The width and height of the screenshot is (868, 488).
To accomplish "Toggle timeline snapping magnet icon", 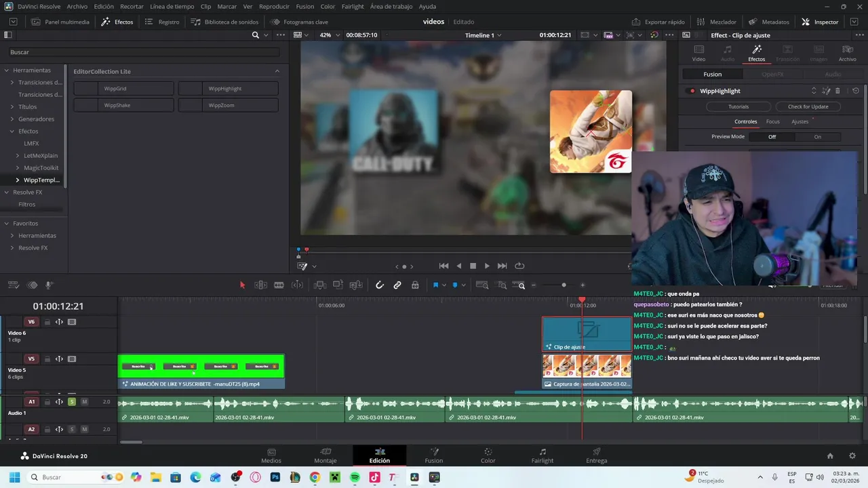I will (380, 285).
